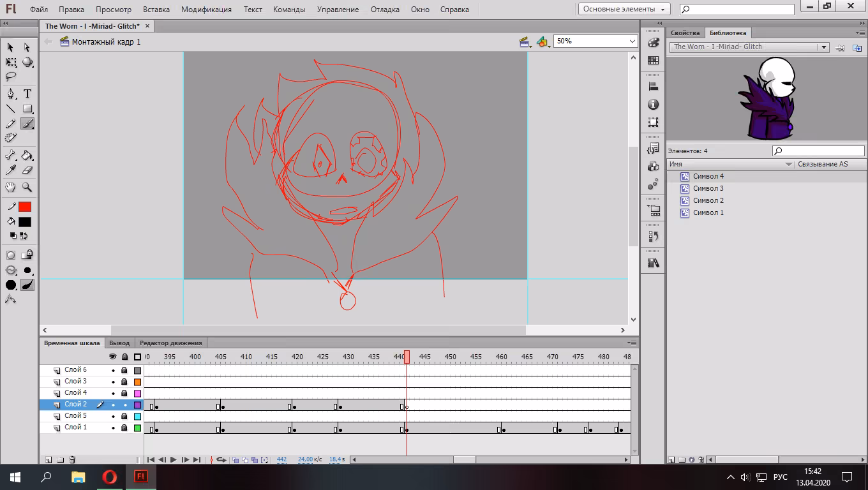Click the black fill color swatch
This screenshot has width=868, height=490.
pyautogui.click(x=25, y=222)
